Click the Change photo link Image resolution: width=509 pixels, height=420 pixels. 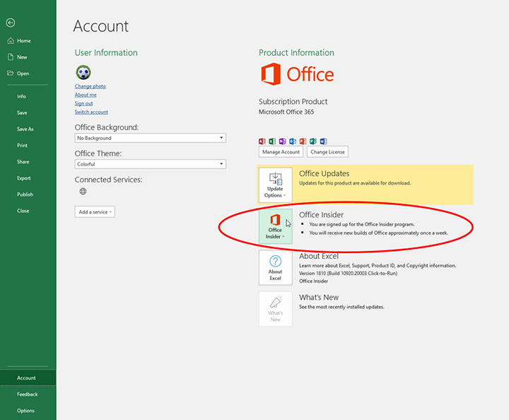tap(90, 86)
